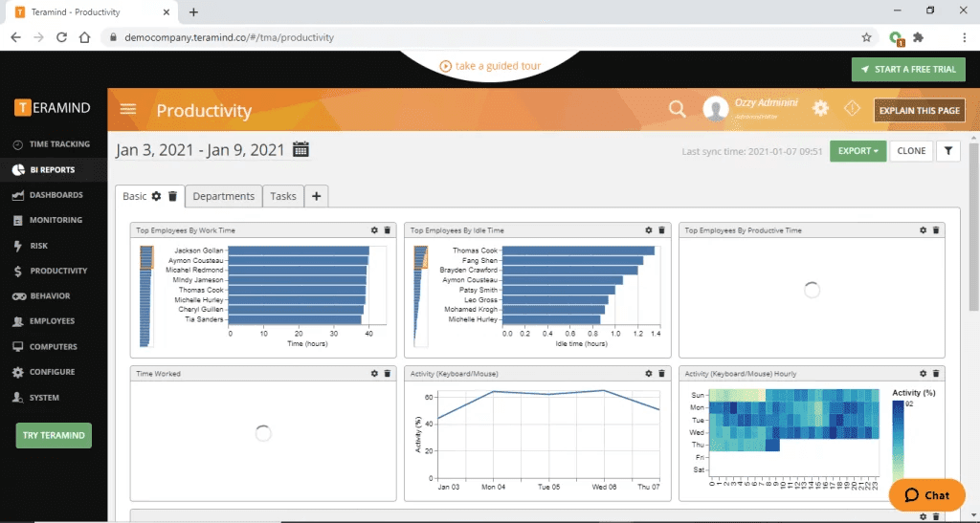Open the hamburger menu beside Productivity
The width and height of the screenshot is (980, 523).
pos(128,110)
